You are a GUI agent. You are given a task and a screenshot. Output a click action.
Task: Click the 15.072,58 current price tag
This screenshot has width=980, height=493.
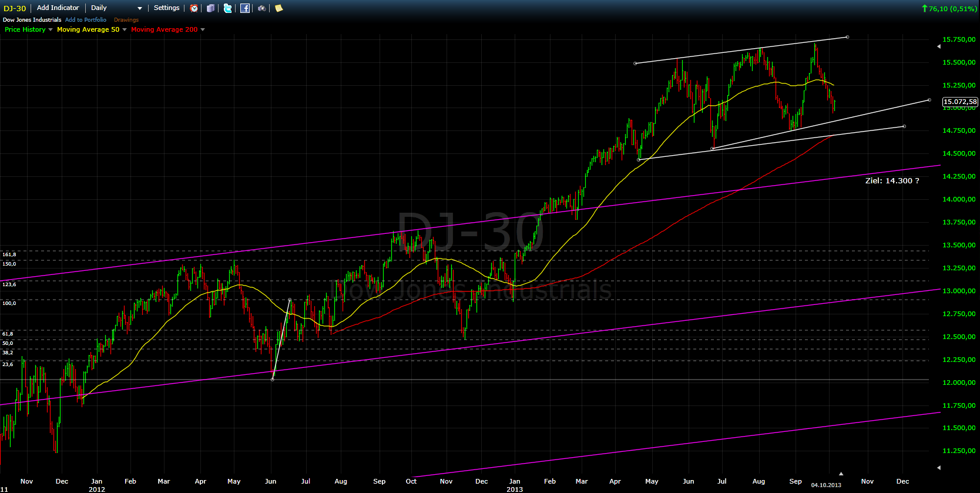(x=960, y=102)
